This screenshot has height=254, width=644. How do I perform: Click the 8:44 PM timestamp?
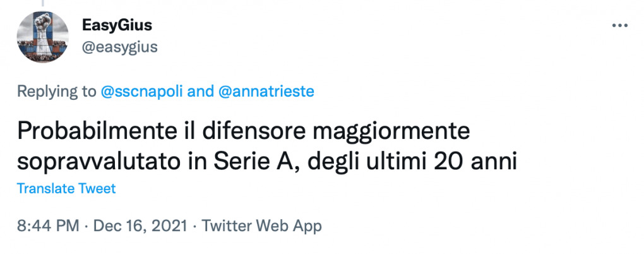[48, 226]
